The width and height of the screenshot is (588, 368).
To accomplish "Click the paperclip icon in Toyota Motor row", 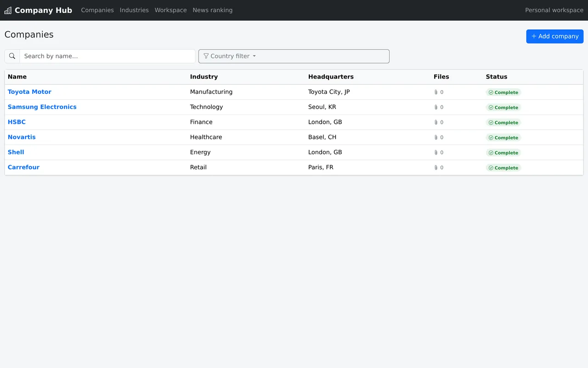I will [436, 92].
